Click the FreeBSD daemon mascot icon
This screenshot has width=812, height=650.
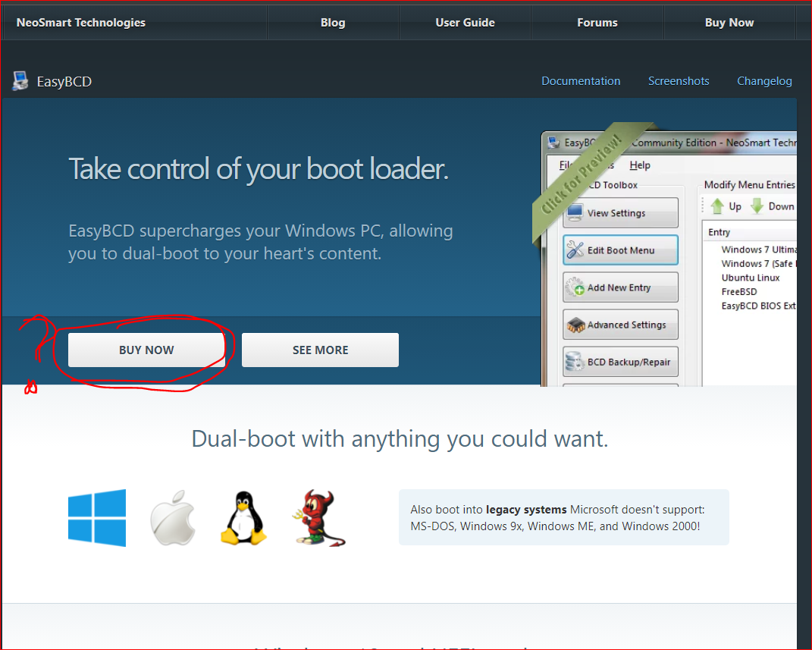click(319, 518)
